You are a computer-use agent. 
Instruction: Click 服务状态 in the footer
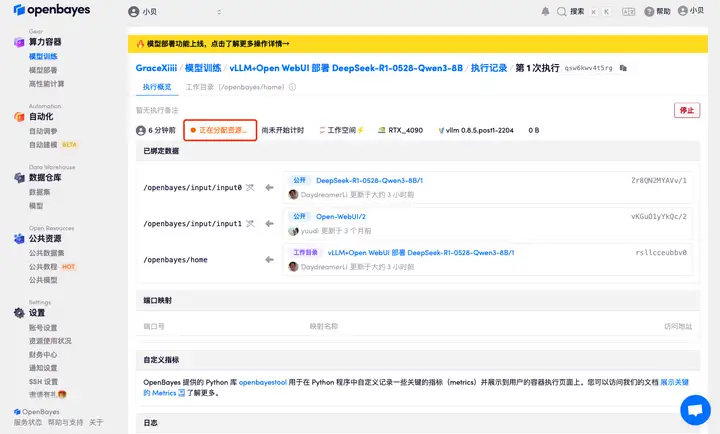pyautogui.click(x=28, y=423)
